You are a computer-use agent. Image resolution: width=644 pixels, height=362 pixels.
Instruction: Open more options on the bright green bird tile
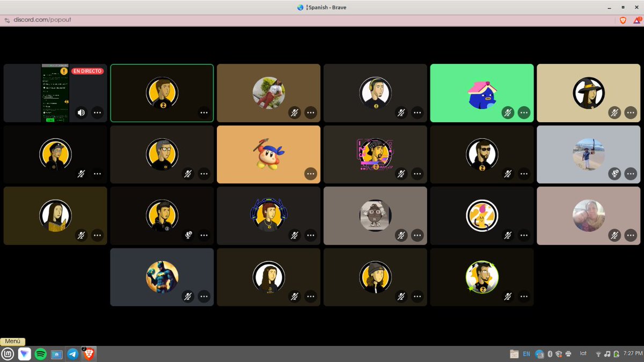pyautogui.click(x=524, y=113)
